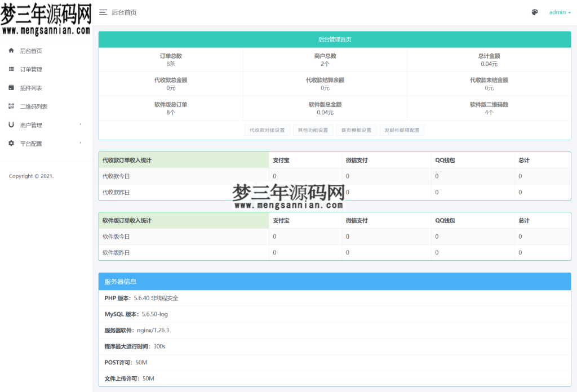The width and height of the screenshot is (577, 392).
Task: Expand the 商户管理 submenu chevron
Action: pos(81,124)
